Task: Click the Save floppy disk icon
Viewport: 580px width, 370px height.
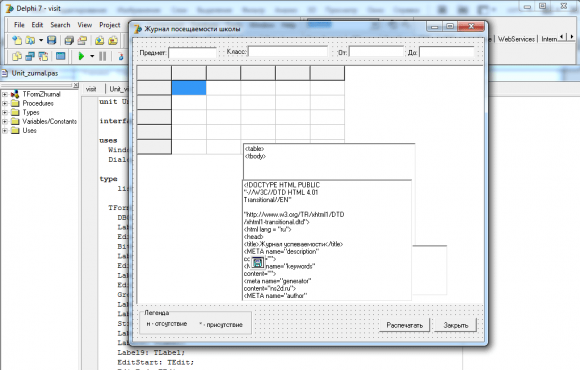Action: coord(51,40)
